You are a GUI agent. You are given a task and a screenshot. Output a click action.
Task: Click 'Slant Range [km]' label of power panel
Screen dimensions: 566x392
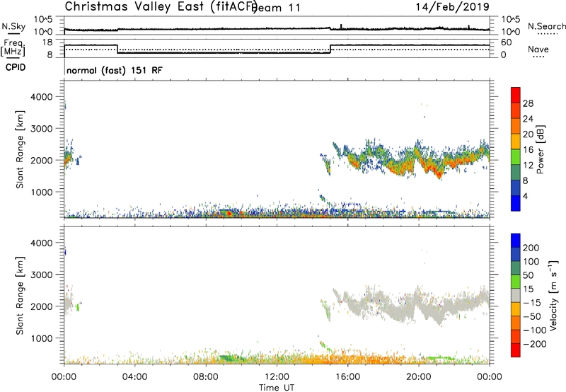pos(20,149)
